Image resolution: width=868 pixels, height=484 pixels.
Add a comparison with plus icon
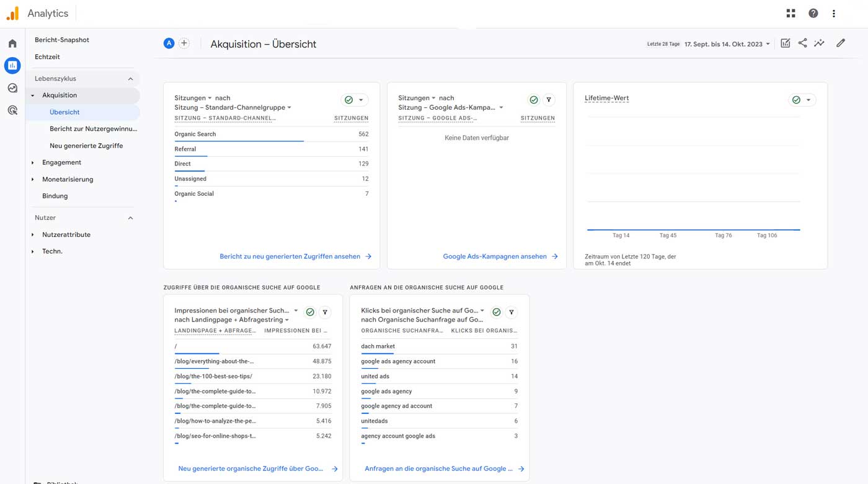tap(184, 43)
